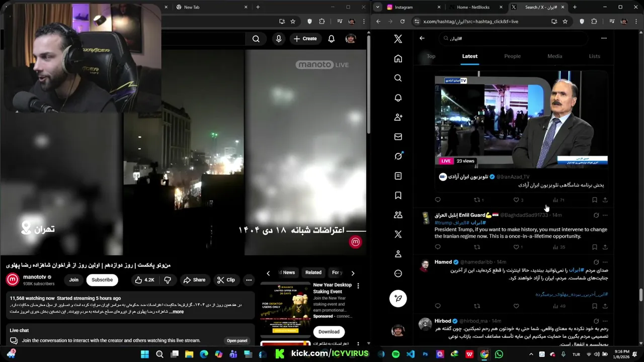Open Grok icon in X sidebar
644x362 pixels.
398,156
